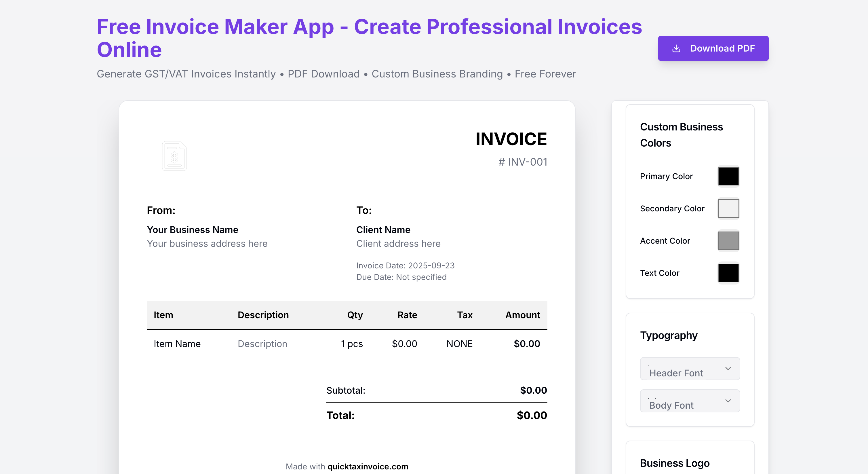Visit the quicktaxinvoice.com link
Screen dimensions: 868x474
pyautogui.click(x=367, y=467)
